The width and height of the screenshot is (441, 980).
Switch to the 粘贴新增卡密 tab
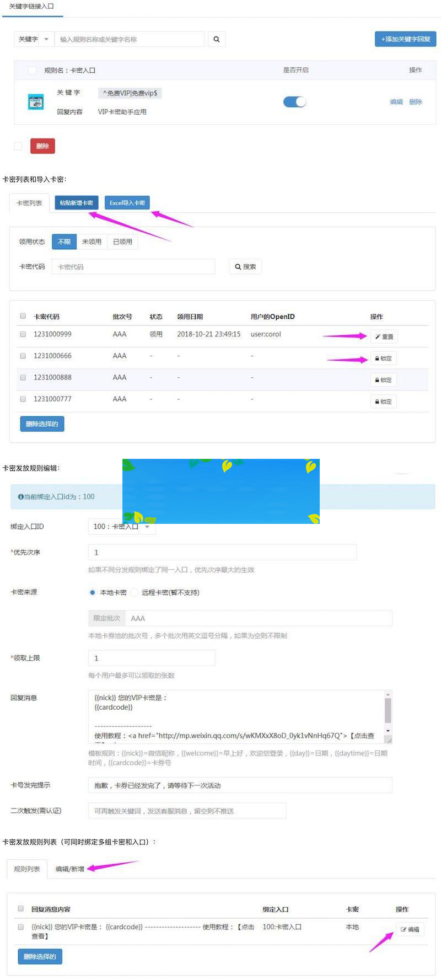[77, 203]
